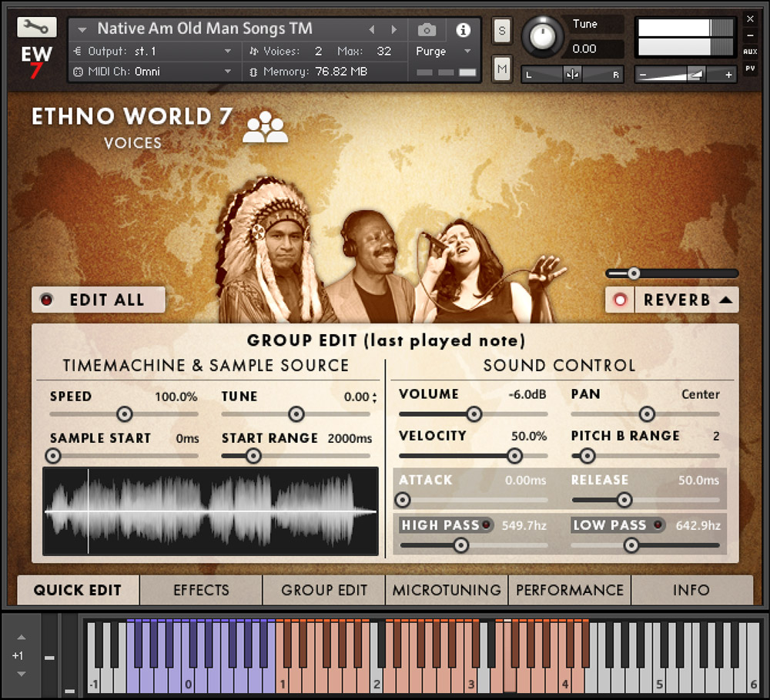Click the waveform sample display
The image size is (770, 700).
[x=211, y=511]
